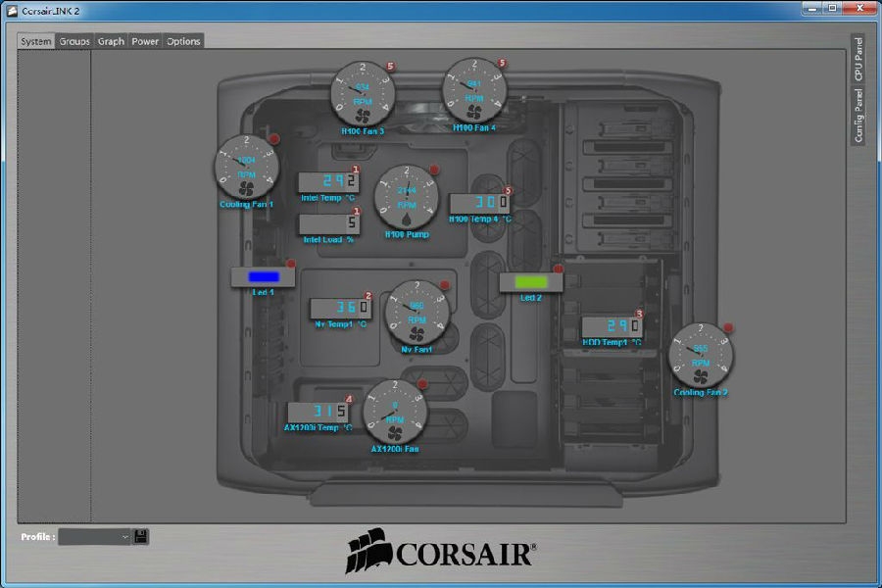Select the Nv Fan1 gauge
The width and height of the screenshot is (882, 588).
point(416,316)
